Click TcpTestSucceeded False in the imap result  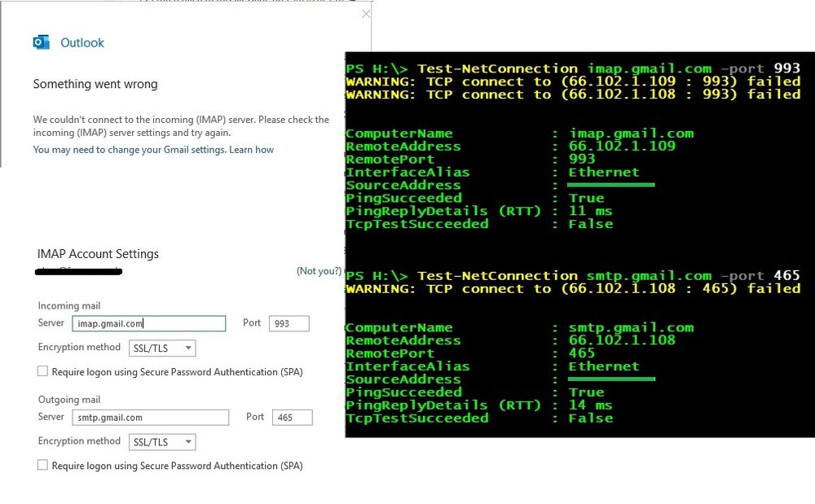[590, 224]
